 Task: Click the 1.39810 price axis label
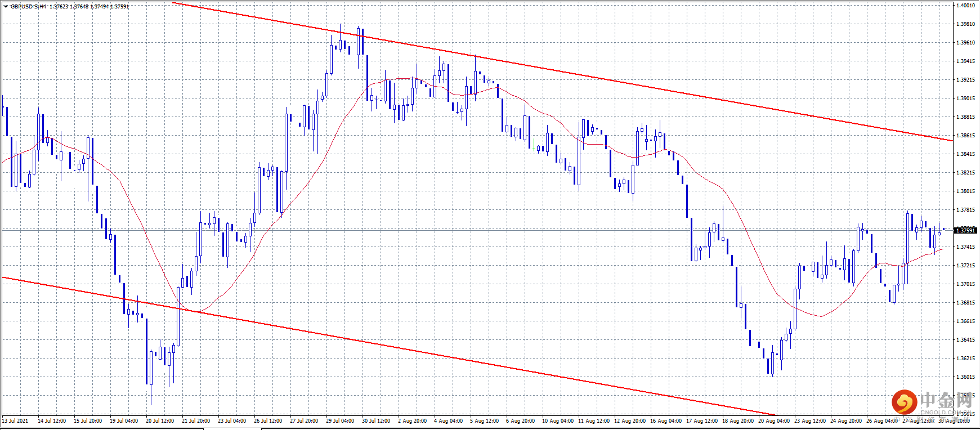click(x=965, y=24)
